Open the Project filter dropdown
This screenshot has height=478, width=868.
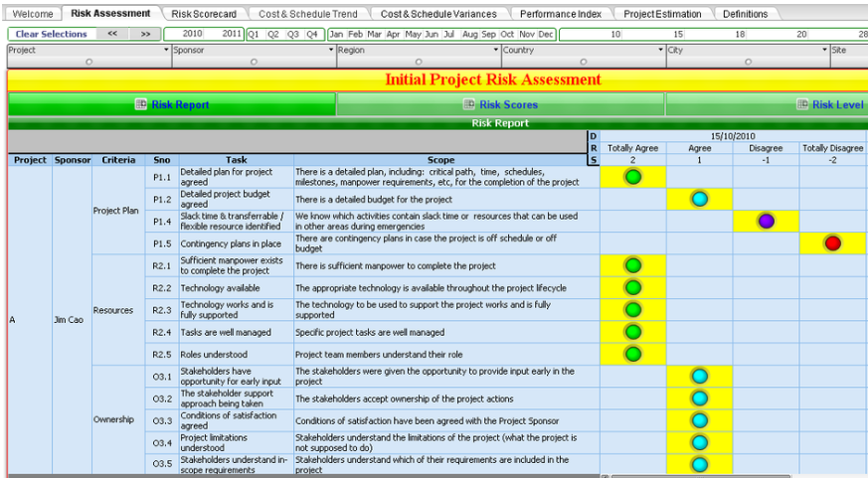click(165, 50)
